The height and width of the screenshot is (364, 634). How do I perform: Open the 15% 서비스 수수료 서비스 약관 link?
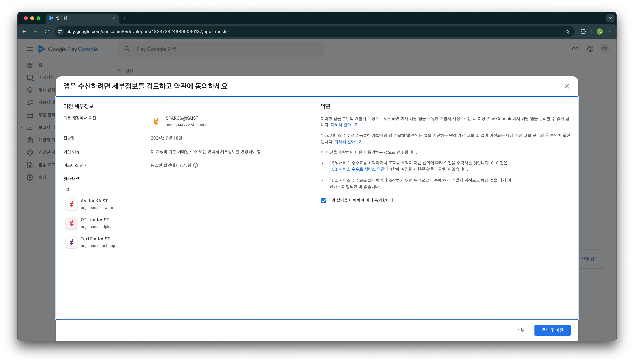point(357,169)
